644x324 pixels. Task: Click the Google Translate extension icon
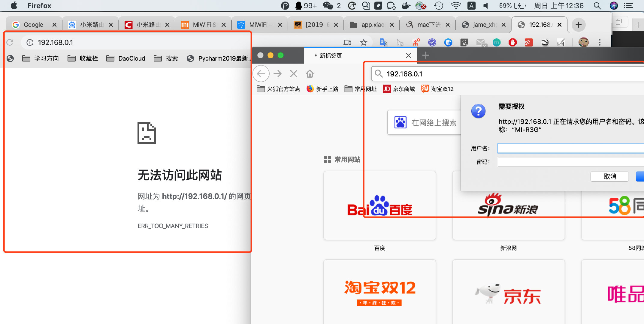tap(383, 42)
